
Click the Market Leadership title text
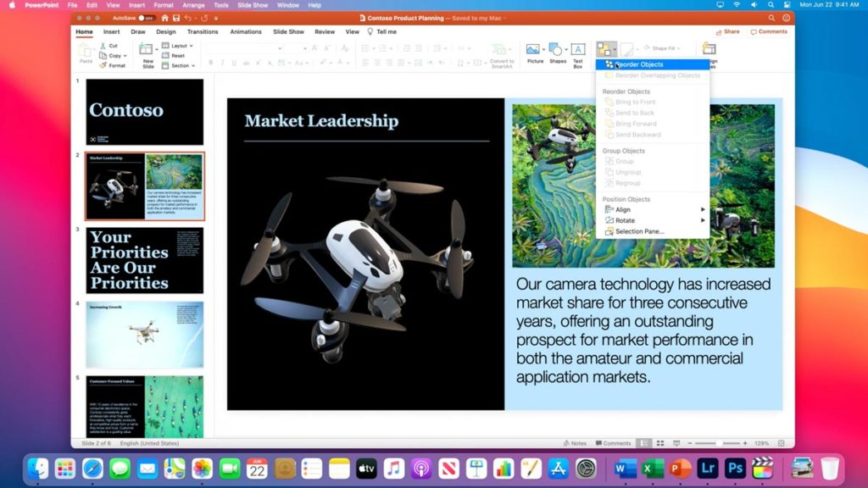point(321,121)
